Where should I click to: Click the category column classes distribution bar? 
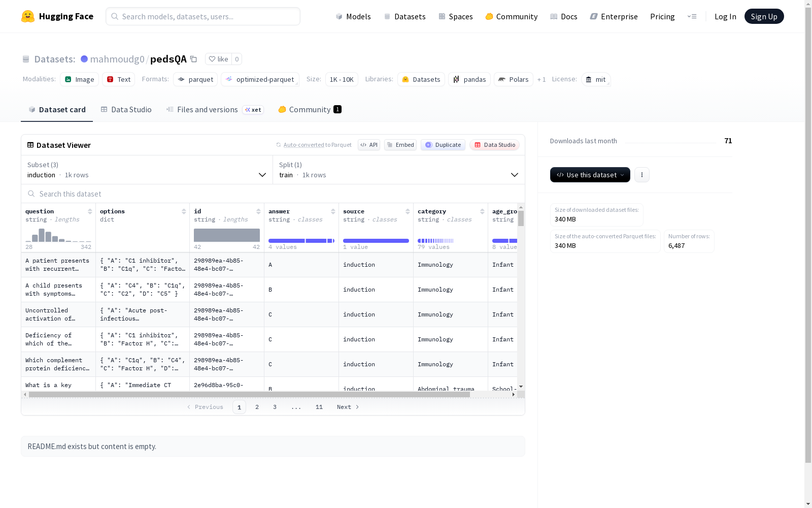pos(435,241)
